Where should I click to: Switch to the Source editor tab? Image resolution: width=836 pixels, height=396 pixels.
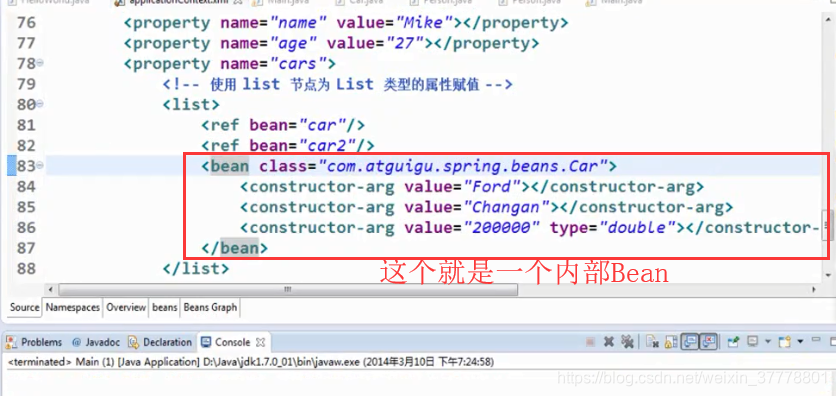pyautogui.click(x=25, y=307)
